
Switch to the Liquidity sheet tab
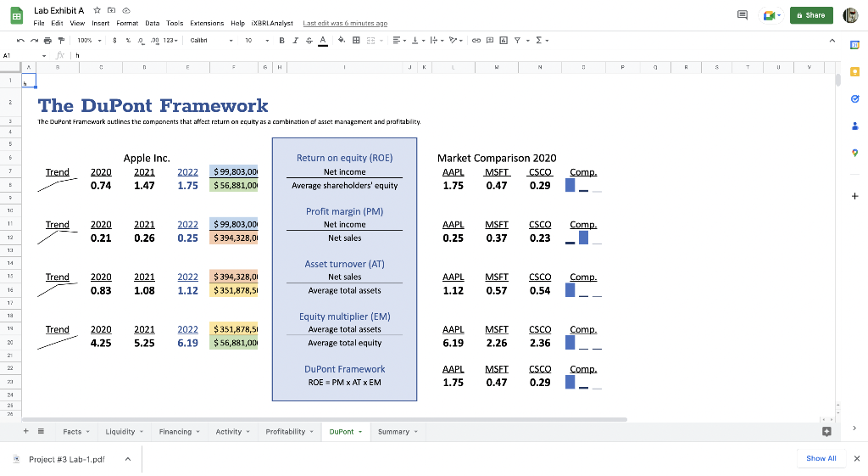point(125,432)
